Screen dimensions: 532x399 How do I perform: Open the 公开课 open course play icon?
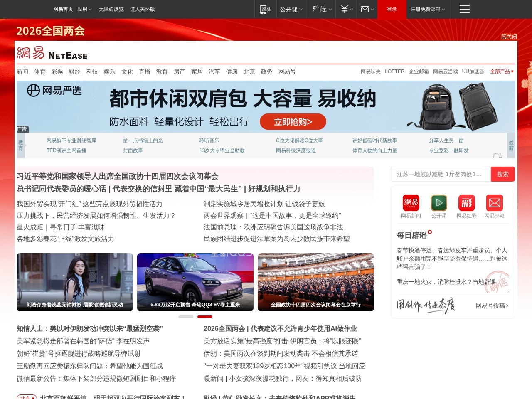(438, 202)
